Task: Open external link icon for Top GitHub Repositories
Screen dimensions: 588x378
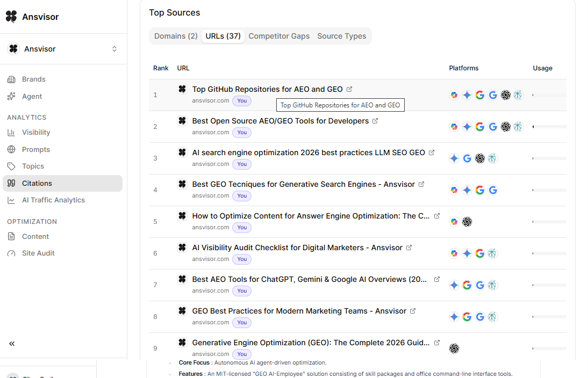Action: point(349,89)
